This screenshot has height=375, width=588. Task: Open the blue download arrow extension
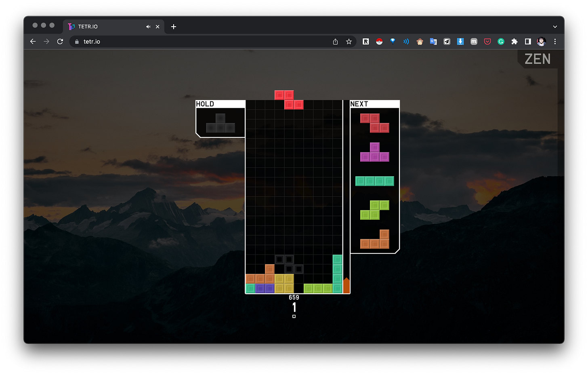[x=460, y=42]
